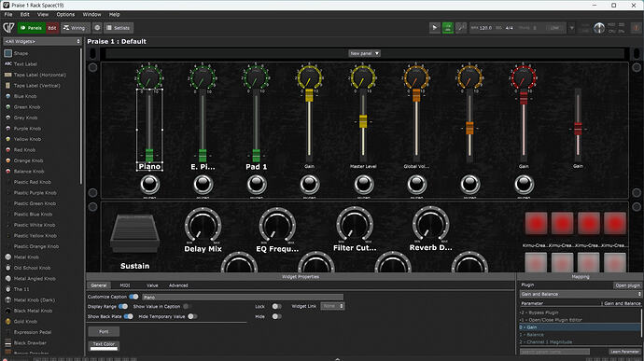Screen dimensions: 644x361
Task: Open the Setlists view
Action: pyautogui.click(x=119, y=28)
